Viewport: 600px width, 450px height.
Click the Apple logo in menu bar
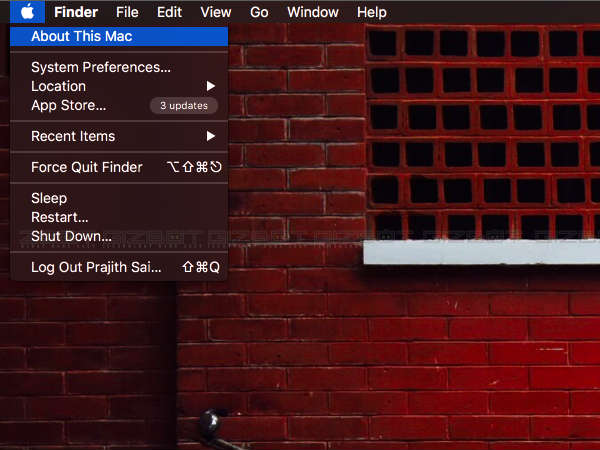(27, 12)
